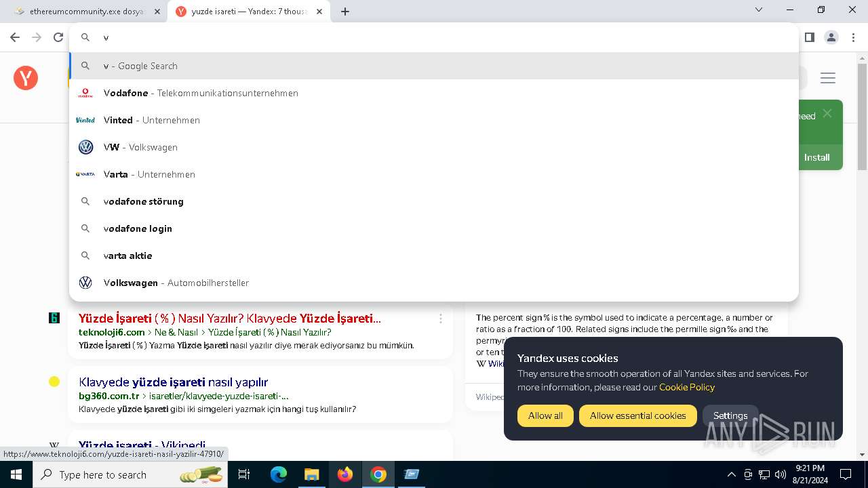This screenshot has height=488, width=868.
Task: Click the Vodafone logo icon
Action: coord(85,93)
